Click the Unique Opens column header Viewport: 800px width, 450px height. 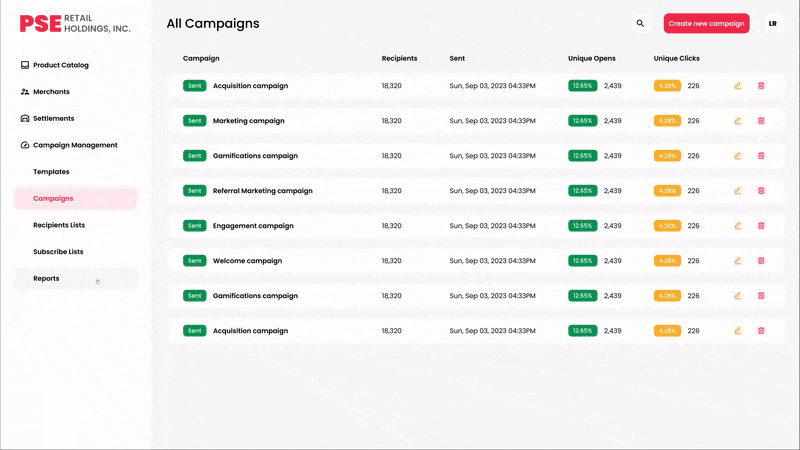[592, 58]
